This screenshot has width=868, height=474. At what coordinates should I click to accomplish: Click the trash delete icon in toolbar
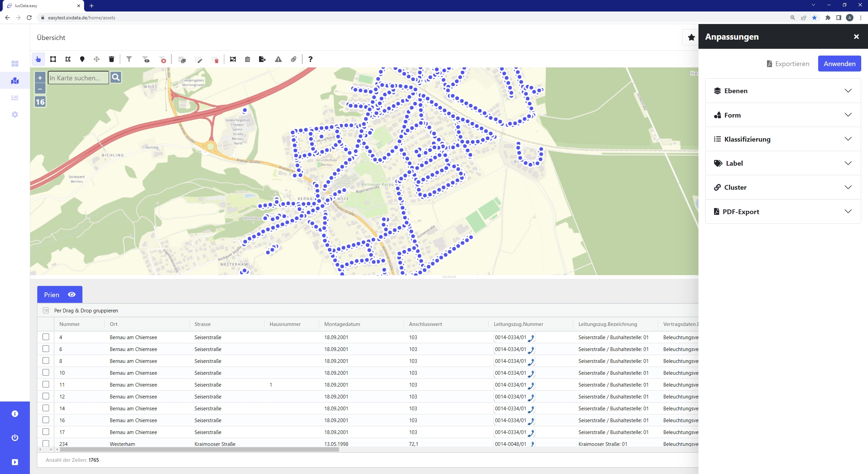tap(111, 59)
